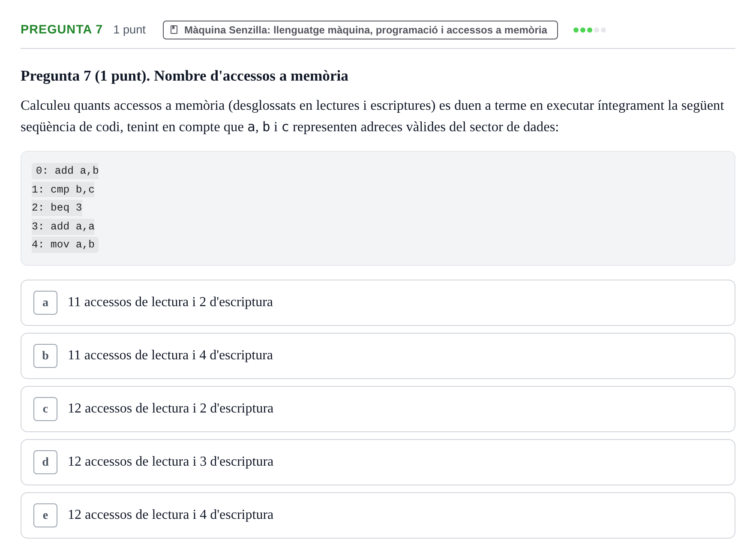Select answer letter box d
Screen dimensions: 756x560
pyautogui.click(x=45, y=462)
